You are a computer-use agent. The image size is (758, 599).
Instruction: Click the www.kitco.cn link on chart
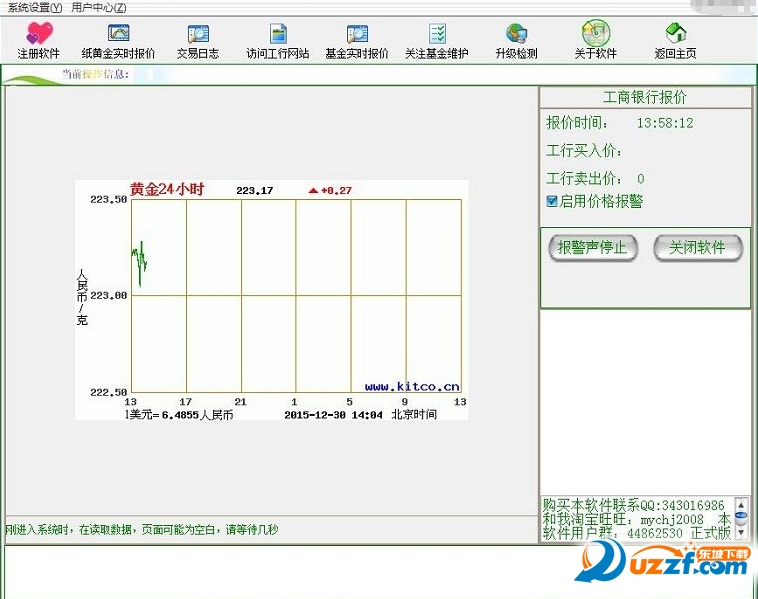click(x=412, y=387)
